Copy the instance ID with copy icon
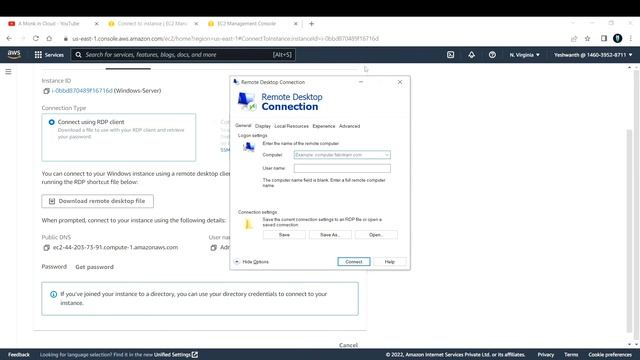640x360 pixels. (x=46, y=91)
